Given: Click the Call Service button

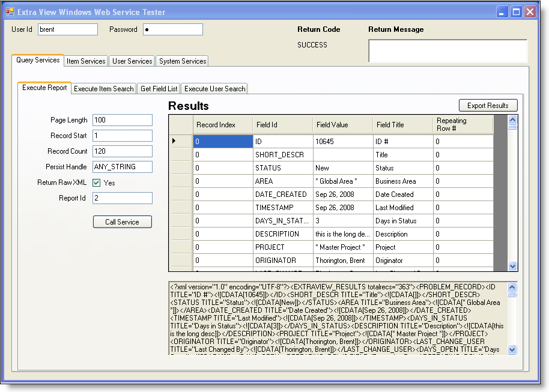Looking at the screenshot, I should pyautogui.click(x=123, y=222).
